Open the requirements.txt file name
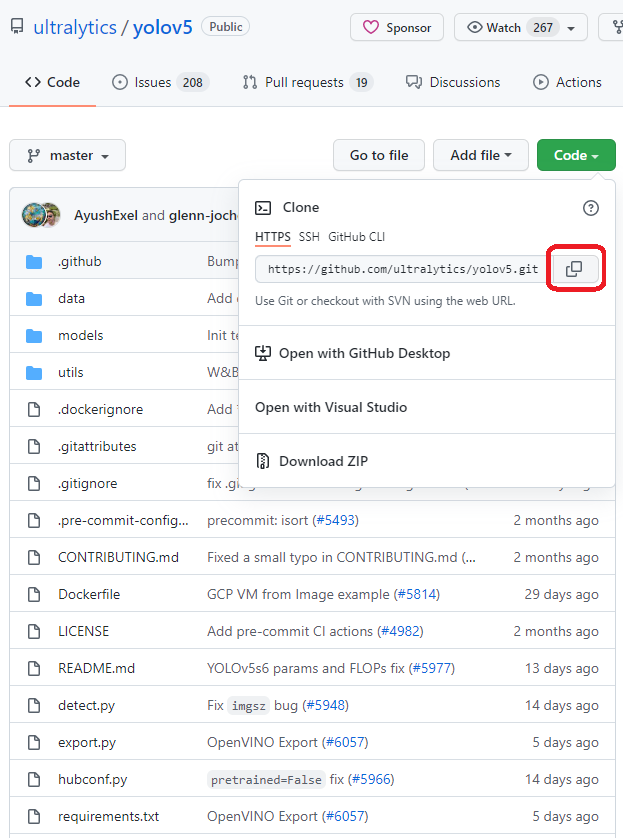 point(108,816)
